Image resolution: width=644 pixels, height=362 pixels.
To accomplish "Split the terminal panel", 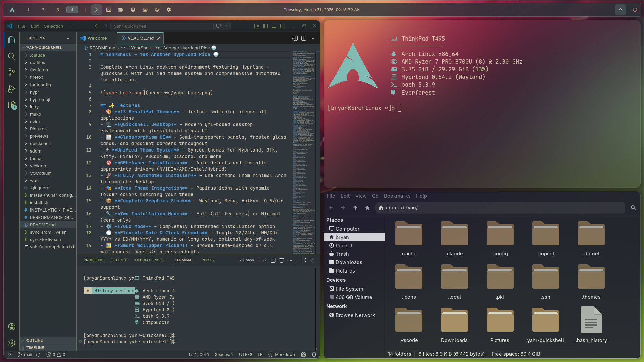I will [273, 260].
